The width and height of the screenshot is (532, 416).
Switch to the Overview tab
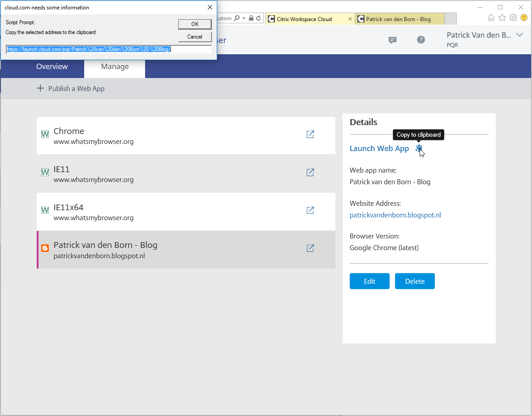tap(52, 66)
